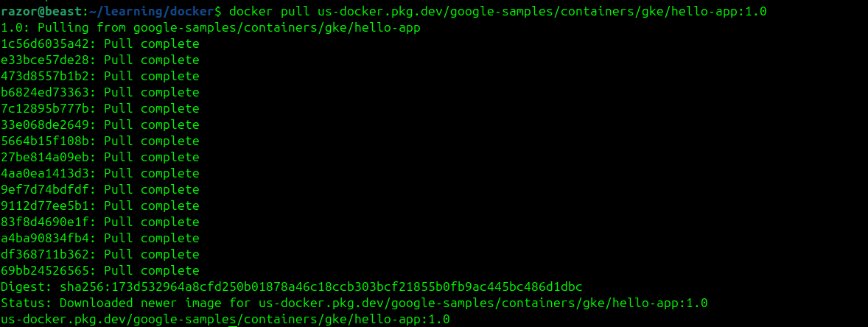868x327 pixels.
Task: Select layer ID 33e068de2649
Action: pyautogui.click(x=46, y=125)
